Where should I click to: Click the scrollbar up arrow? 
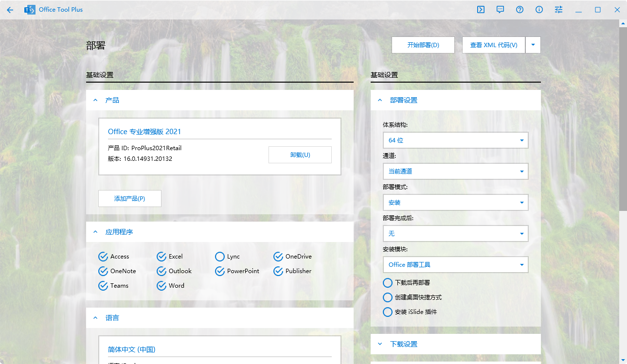coord(623,23)
